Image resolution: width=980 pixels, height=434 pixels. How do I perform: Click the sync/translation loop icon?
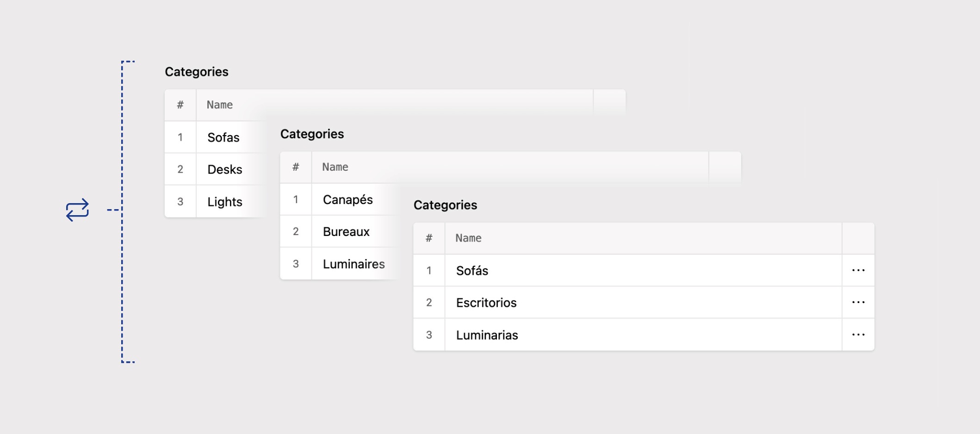[78, 209]
